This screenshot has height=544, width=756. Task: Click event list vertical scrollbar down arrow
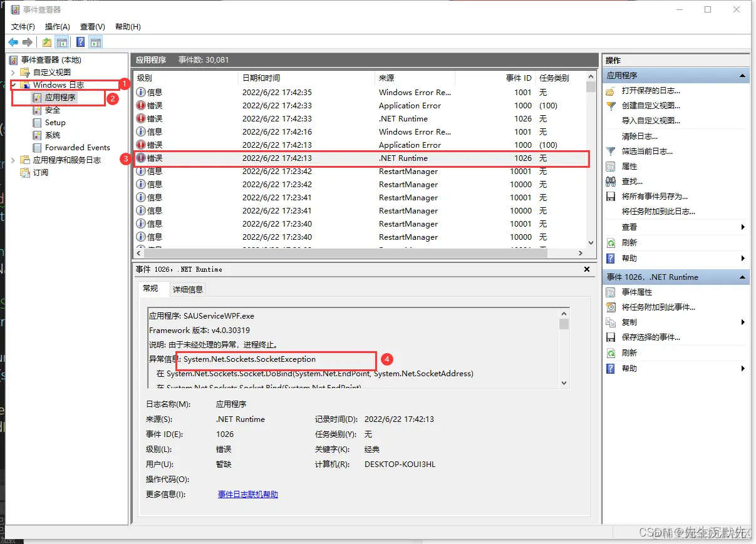click(591, 243)
